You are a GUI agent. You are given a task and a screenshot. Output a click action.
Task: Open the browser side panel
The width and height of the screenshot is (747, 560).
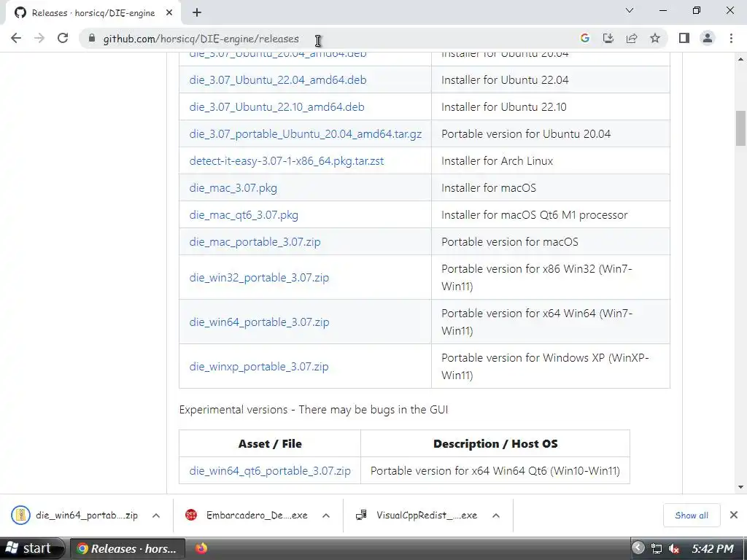coord(684,38)
